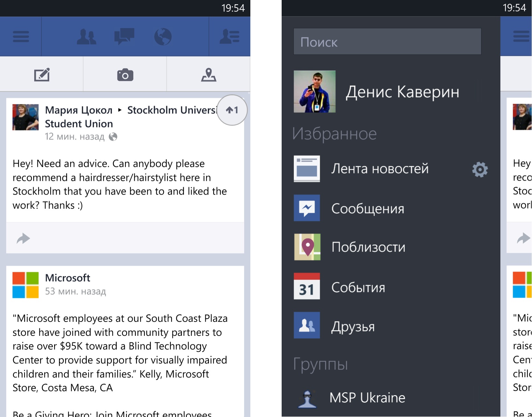532x417 pixels.
Task: Open the Microsoft South Coast Plaza post text
Action: (120, 353)
